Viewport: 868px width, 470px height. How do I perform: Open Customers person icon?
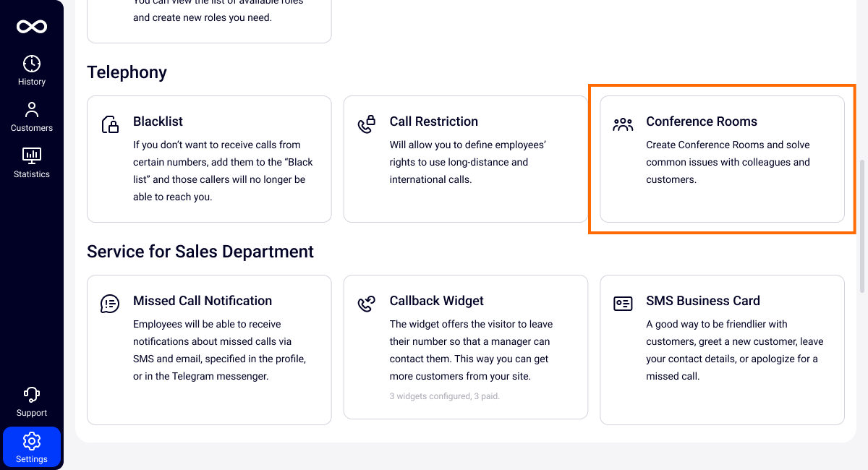coord(32,110)
